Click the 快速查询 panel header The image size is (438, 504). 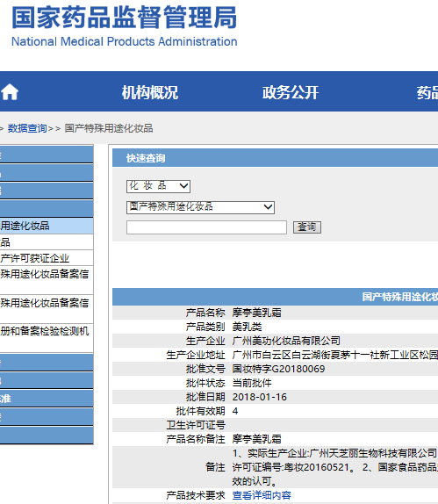coord(275,158)
